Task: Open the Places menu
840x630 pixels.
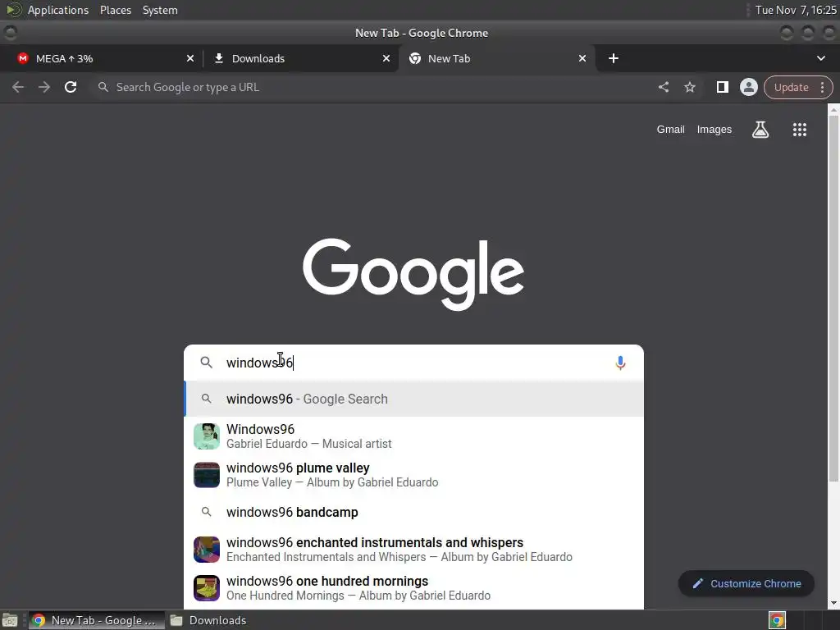Action: 116,10
